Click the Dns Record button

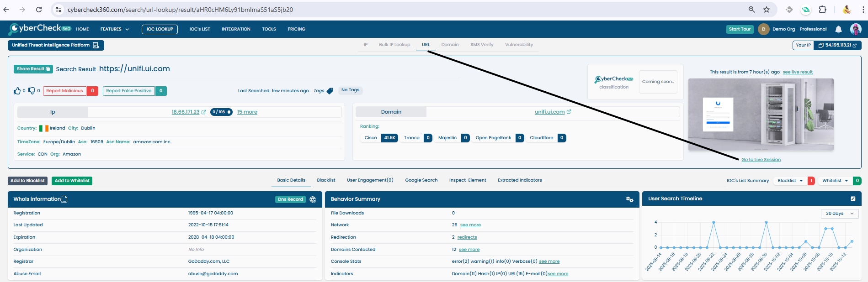tap(290, 199)
